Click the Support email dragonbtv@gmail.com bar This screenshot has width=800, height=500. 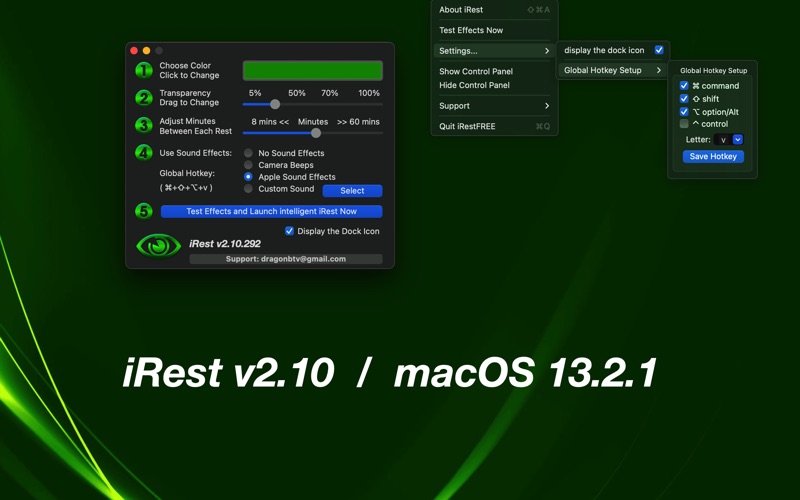point(286,259)
